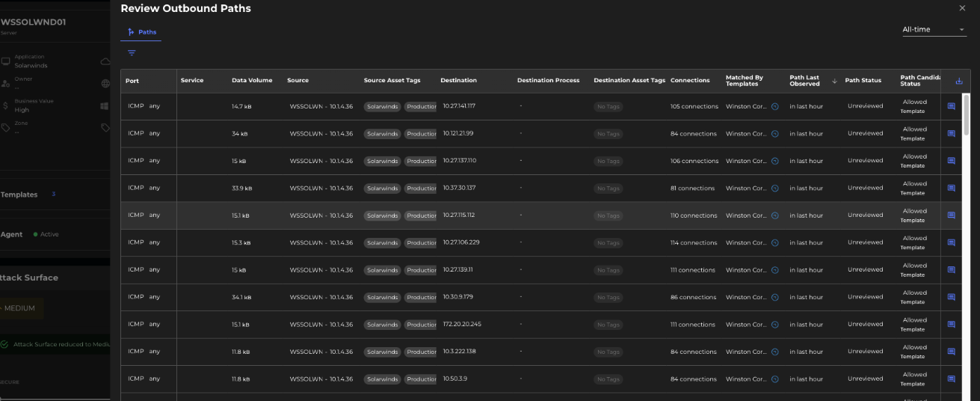Click template info icon for 10.37.30.137 row
The height and width of the screenshot is (401, 980).
click(x=775, y=189)
